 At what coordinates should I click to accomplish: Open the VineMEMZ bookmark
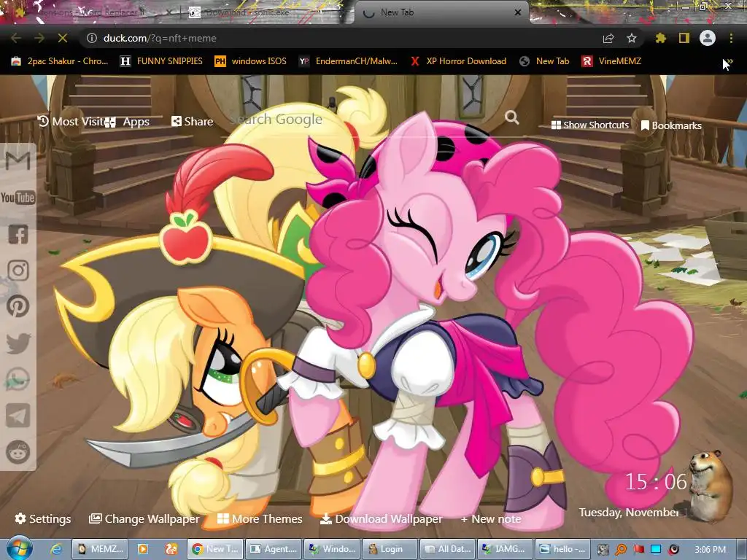point(612,61)
